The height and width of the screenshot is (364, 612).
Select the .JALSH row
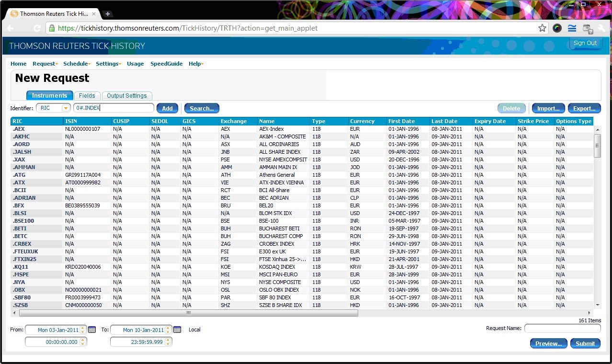coord(302,152)
